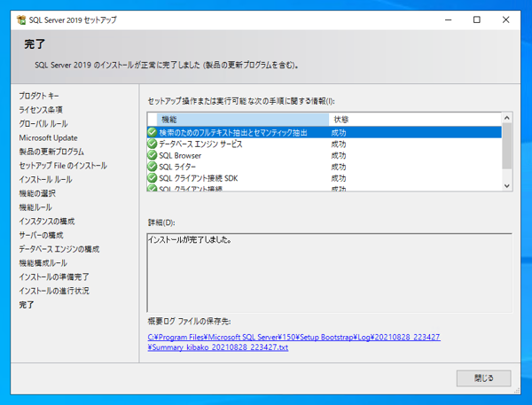Click 成功 status for SQL クライアント接続 SDK
532x405 pixels.
(339, 178)
